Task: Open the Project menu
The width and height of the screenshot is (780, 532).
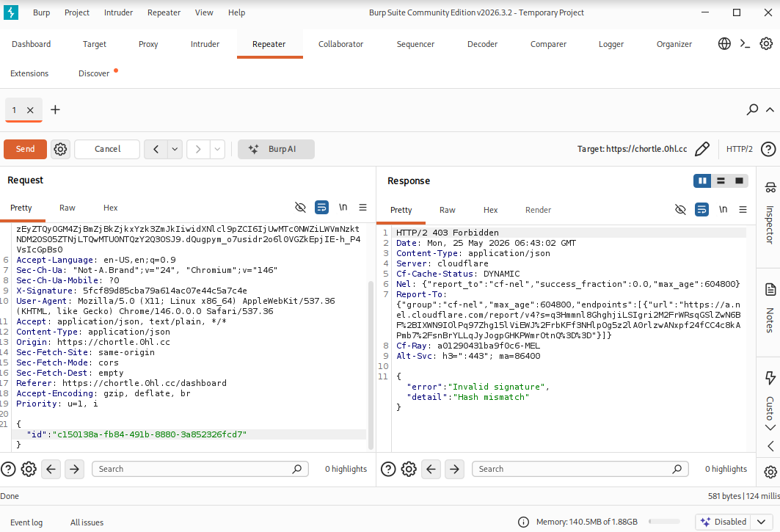Action: click(x=76, y=12)
